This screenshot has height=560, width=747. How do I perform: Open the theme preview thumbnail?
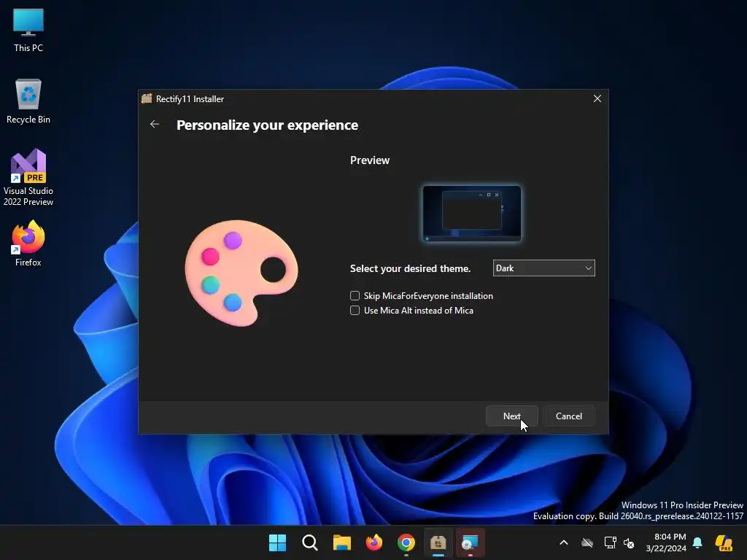coord(472,214)
